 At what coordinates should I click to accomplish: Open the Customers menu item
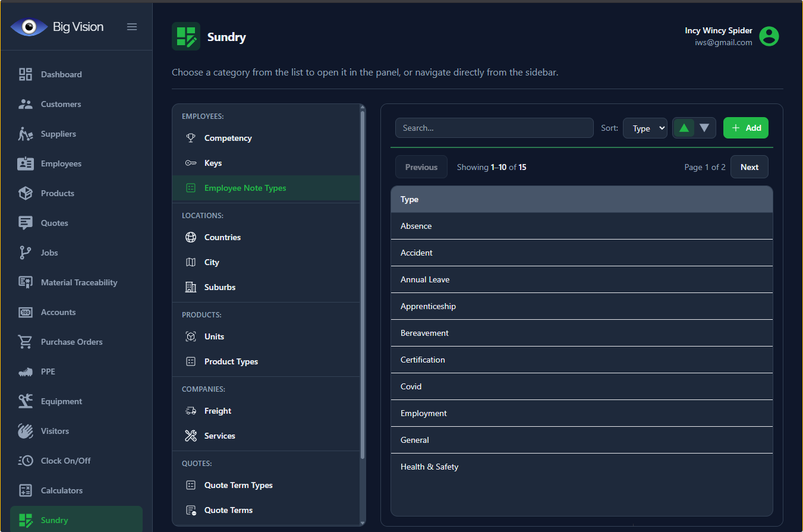coord(61,104)
